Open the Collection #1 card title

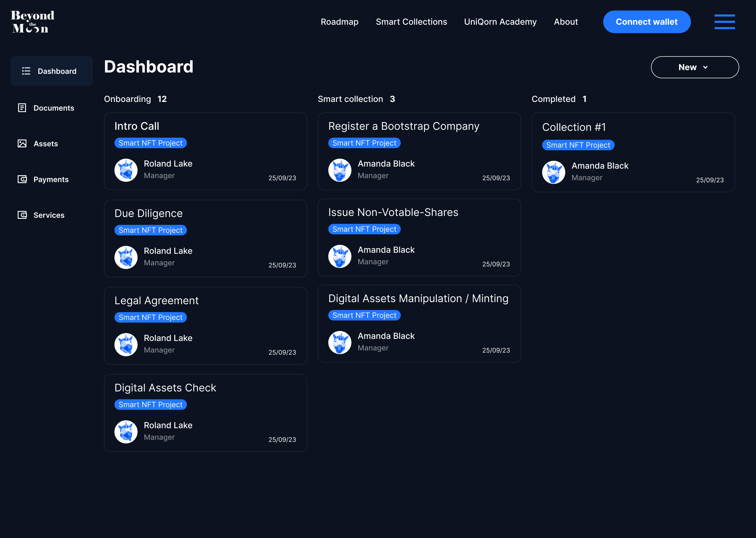[x=574, y=127]
